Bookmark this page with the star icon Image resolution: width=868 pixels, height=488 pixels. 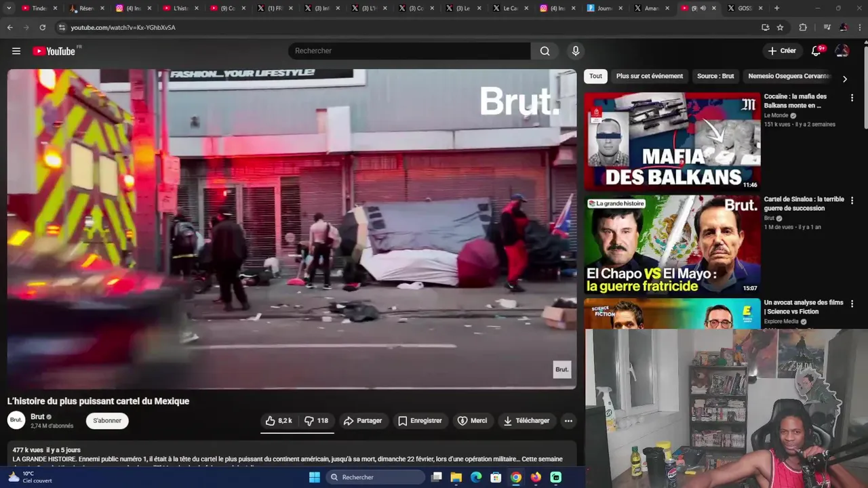click(780, 27)
